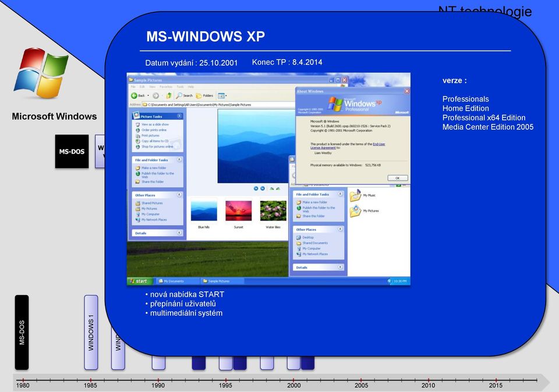Viewport: 559px width, 392px height.
Task: Collapse File and Folder Tasks in Sample Pictures
Action: click(x=179, y=159)
